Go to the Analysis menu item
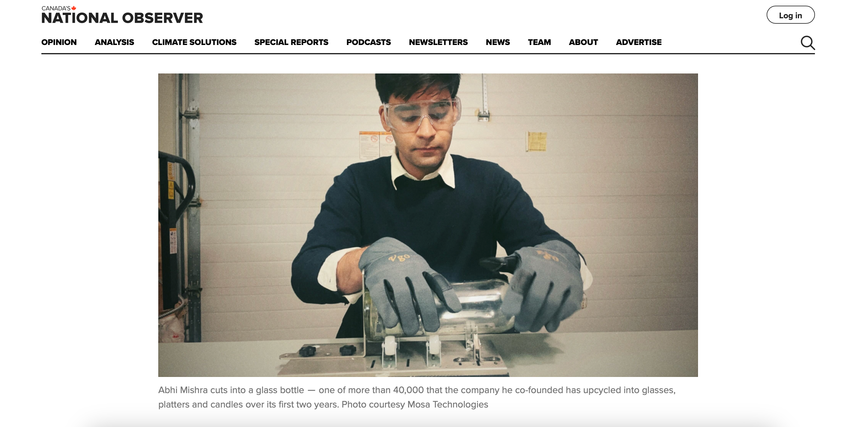The width and height of the screenshot is (868, 427). tap(114, 42)
